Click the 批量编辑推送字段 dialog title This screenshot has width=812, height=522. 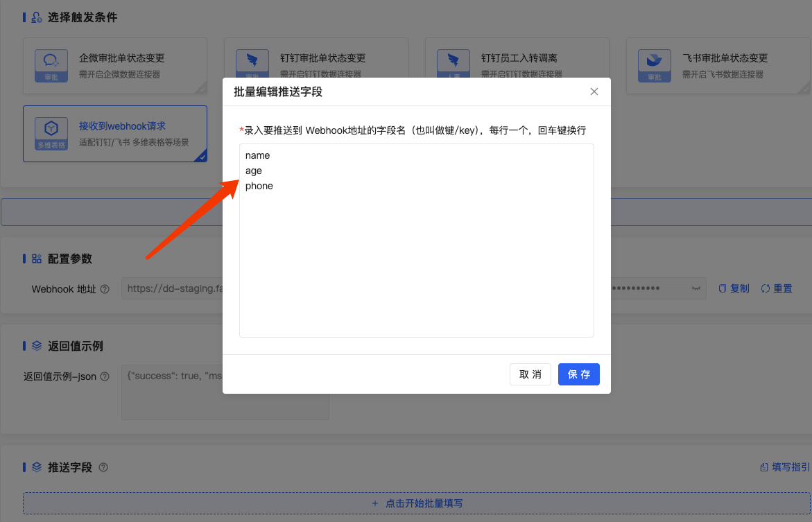pos(278,92)
